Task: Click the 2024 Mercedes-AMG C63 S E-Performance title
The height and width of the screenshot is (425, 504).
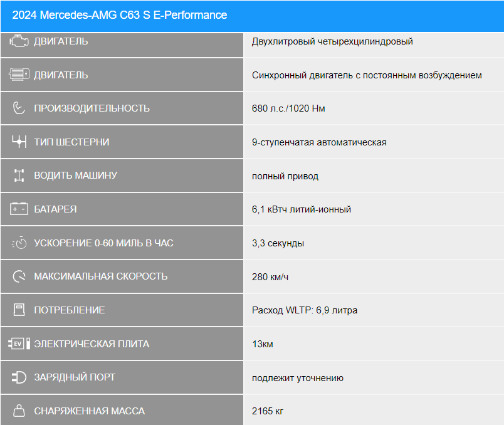Action: 120,15
